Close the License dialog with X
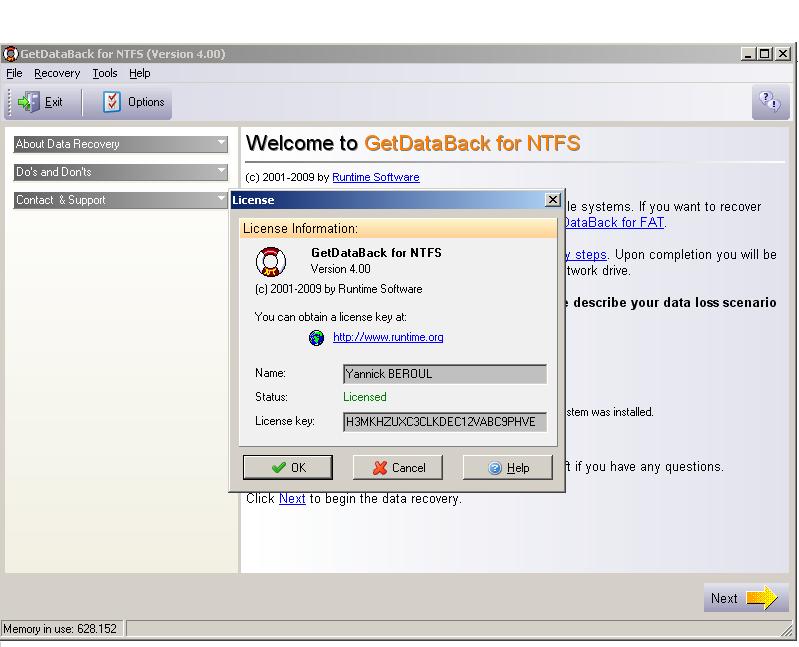This screenshot has height=647, width=799. pyautogui.click(x=553, y=200)
